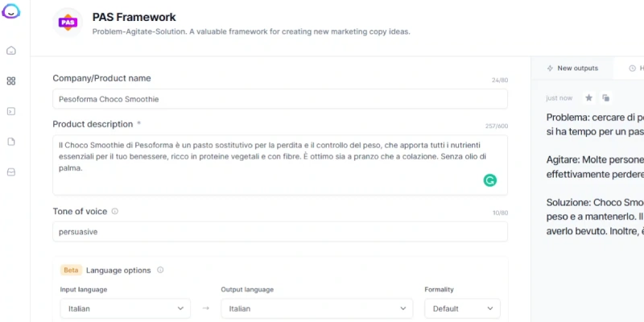
Task: Show Tone of voice info tooltip
Action: coord(115,211)
